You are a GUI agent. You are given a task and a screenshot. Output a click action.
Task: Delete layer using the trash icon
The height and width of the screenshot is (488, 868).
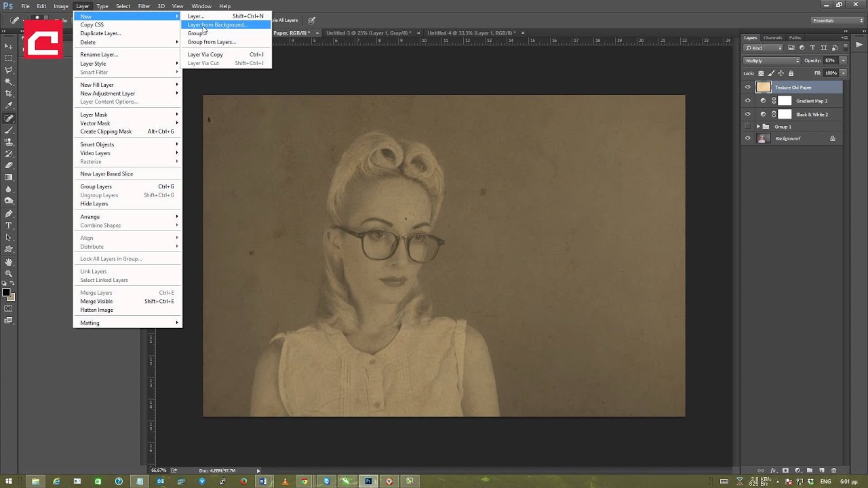click(x=833, y=470)
